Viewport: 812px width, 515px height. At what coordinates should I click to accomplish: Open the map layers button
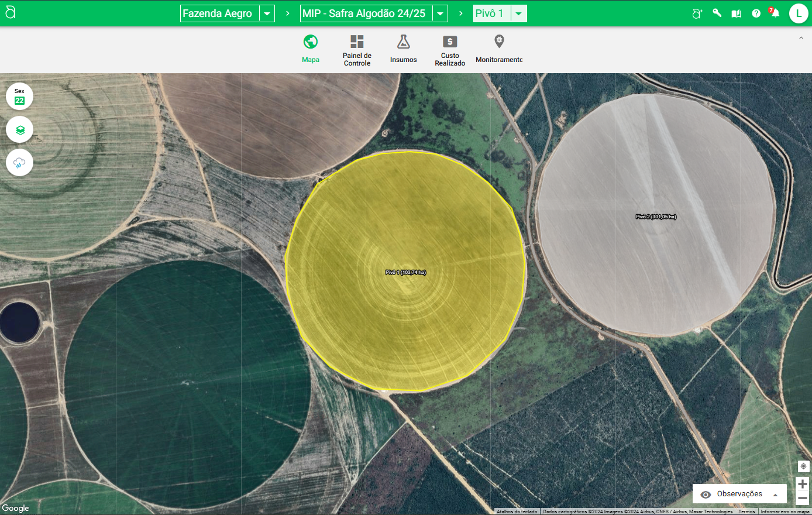(20, 130)
